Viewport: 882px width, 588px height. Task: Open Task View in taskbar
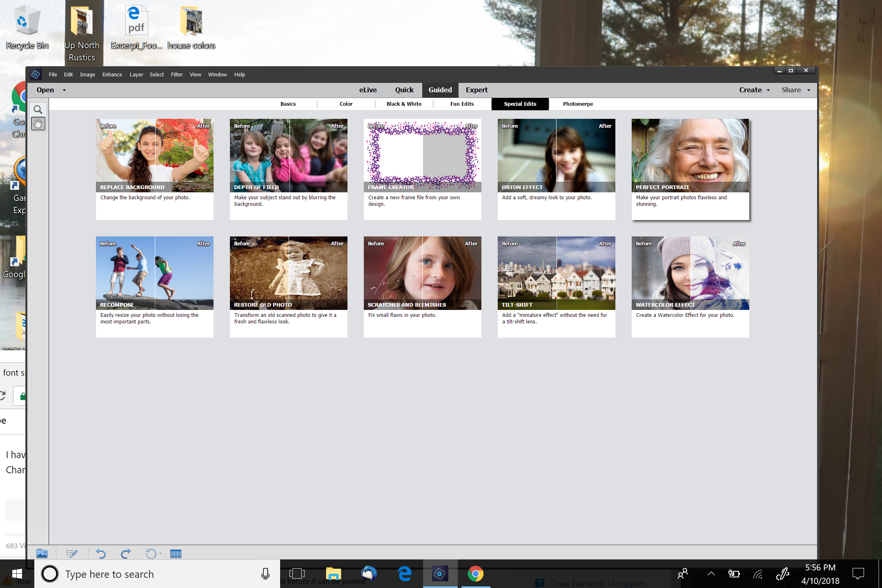coord(297,574)
